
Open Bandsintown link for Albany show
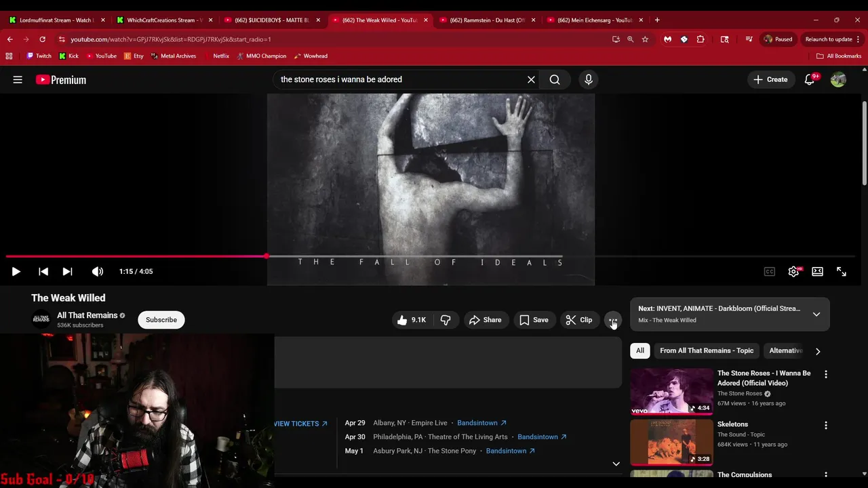tap(481, 423)
